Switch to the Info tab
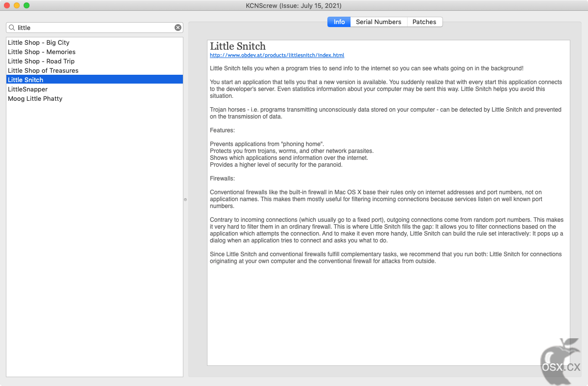This screenshot has width=588, height=386. (x=339, y=22)
